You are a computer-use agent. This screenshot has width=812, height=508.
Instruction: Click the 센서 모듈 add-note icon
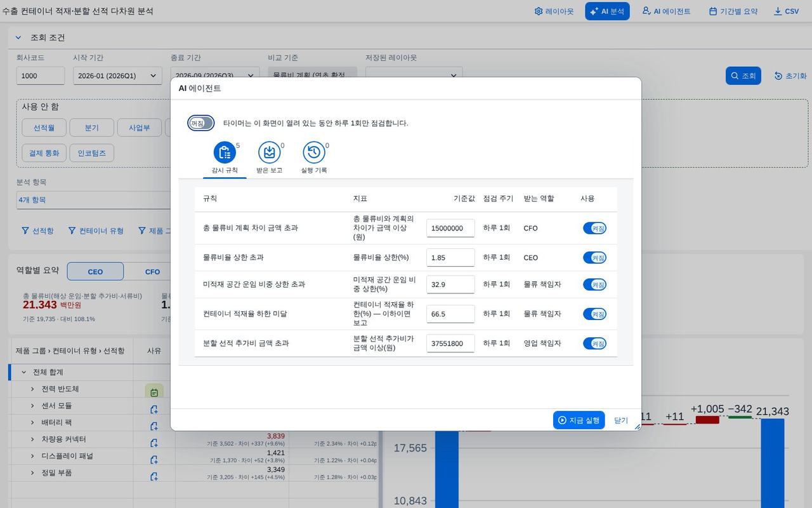(x=154, y=410)
